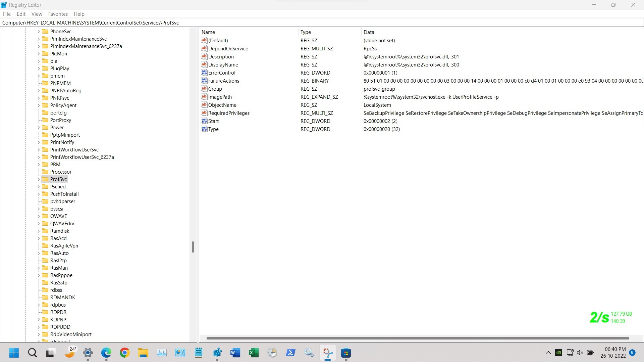Screen dimensions: 644x362
Task: Expand the QWAVE tree node
Action: click(38, 216)
